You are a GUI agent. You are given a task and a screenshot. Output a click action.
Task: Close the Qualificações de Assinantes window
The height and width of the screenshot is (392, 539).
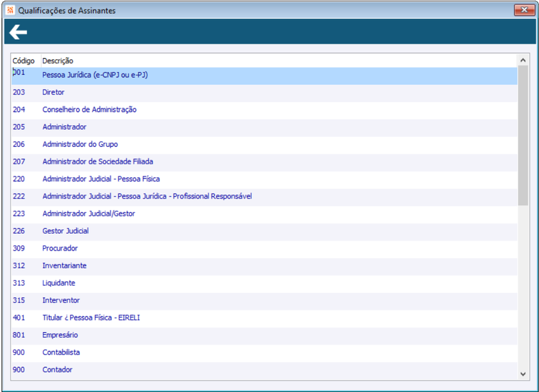click(524, 10)
